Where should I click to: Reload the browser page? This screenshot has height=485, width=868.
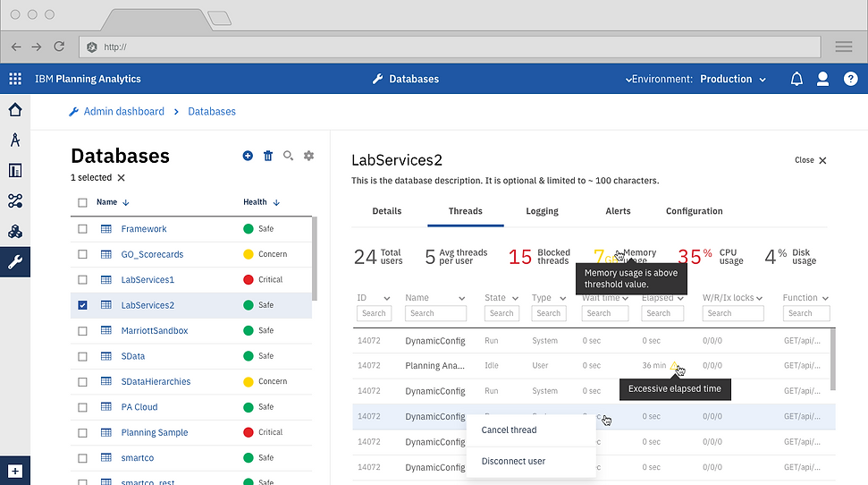(x=59, y=47)
